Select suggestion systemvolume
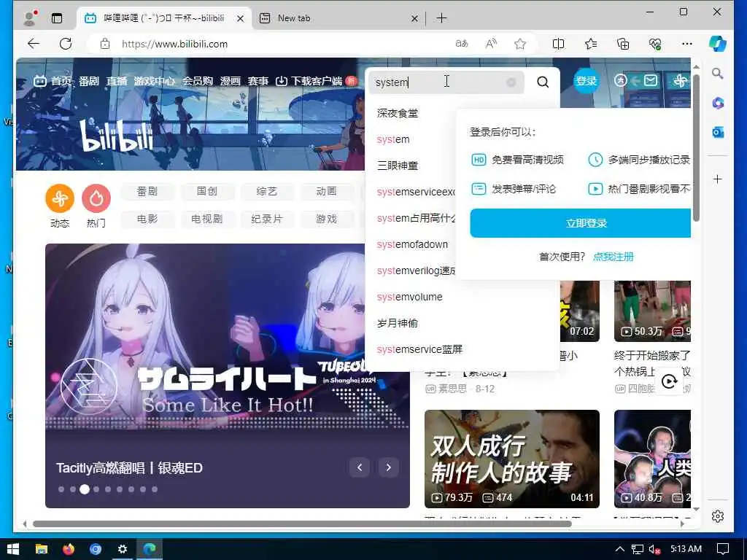The image size is (747, 560). point(409,297)
